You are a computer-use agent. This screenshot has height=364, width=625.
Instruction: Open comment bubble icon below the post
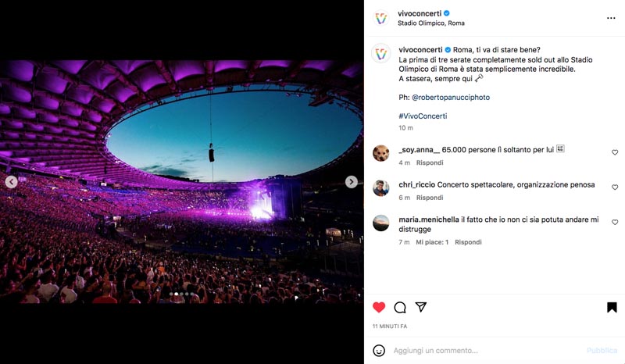(400, 308)
